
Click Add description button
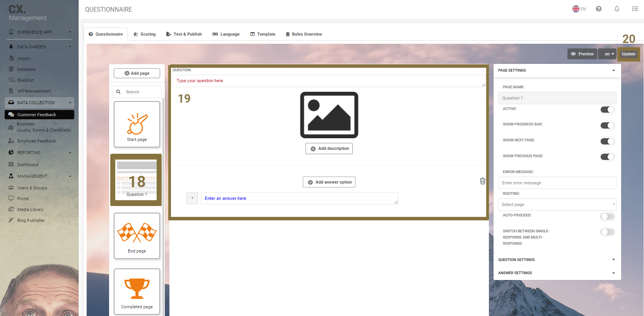coord(329,148)
